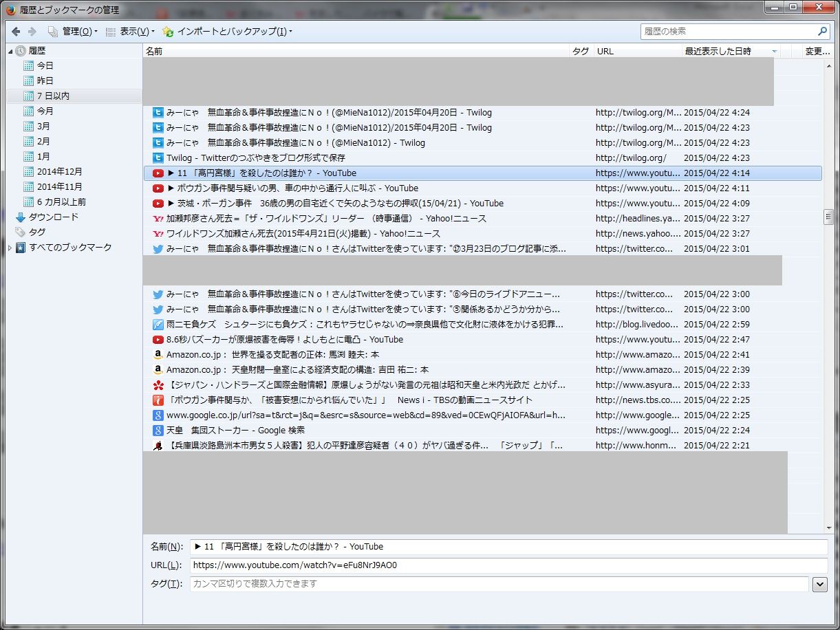
Task: Click the calendar icon next to 今日
Action: (x=28, y=66)
